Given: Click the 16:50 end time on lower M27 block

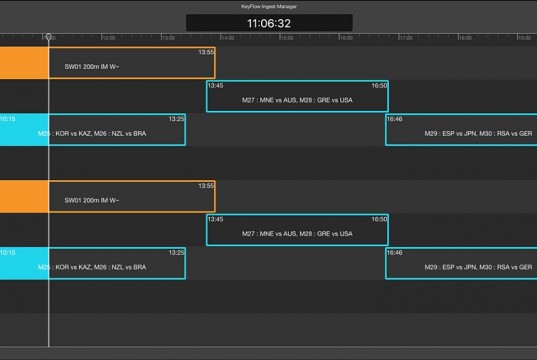Looking at the screenshot, I should 379,219.
